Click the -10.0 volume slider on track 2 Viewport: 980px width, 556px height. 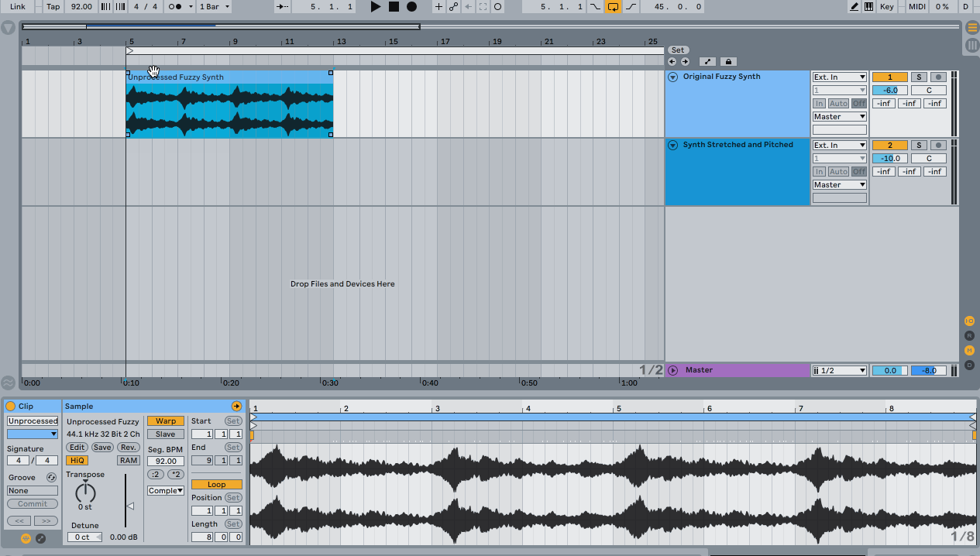[889, 159]
